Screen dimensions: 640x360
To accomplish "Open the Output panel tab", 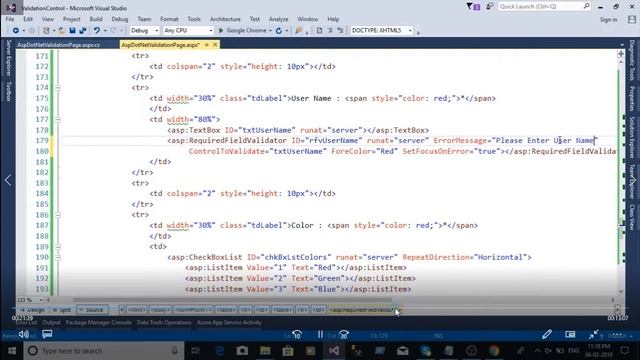I will click(51, 323).
